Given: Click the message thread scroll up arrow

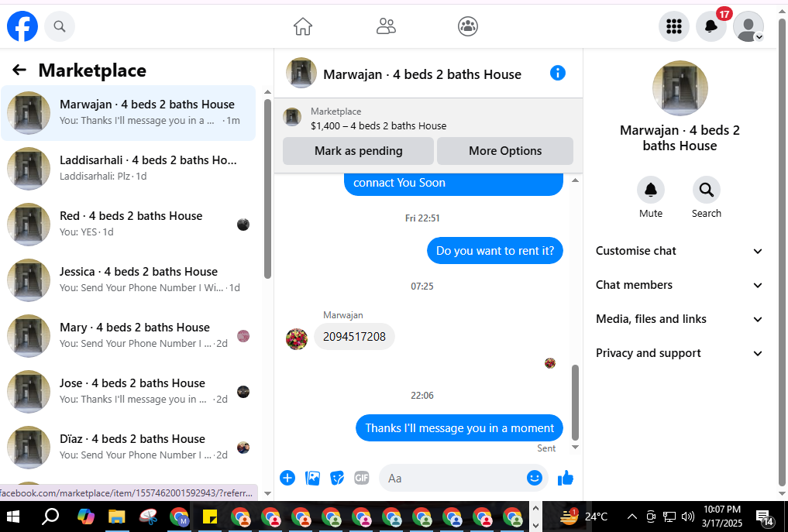Looking at the screenshot, I should pyautogui.click(x=576, y=180).
